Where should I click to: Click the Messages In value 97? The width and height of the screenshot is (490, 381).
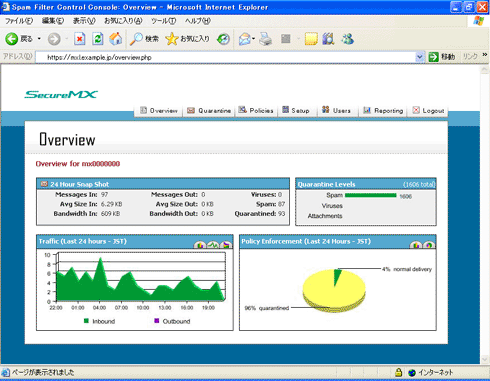(104, 194)
